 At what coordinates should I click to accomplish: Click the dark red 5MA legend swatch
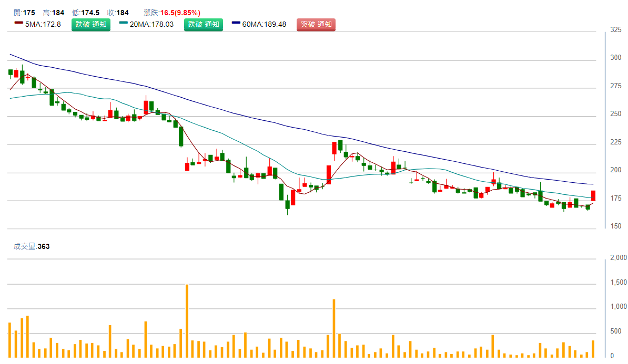[x=18, y=23]
